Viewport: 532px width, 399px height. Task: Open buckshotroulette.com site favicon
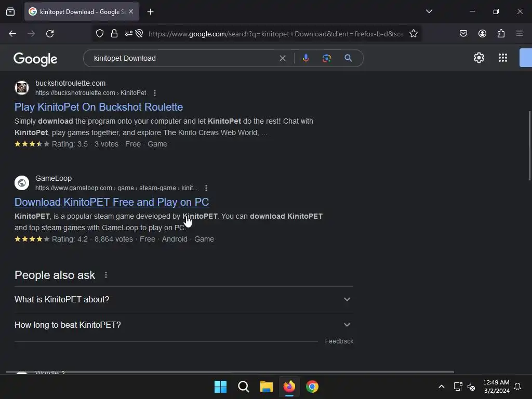point(22,87)
